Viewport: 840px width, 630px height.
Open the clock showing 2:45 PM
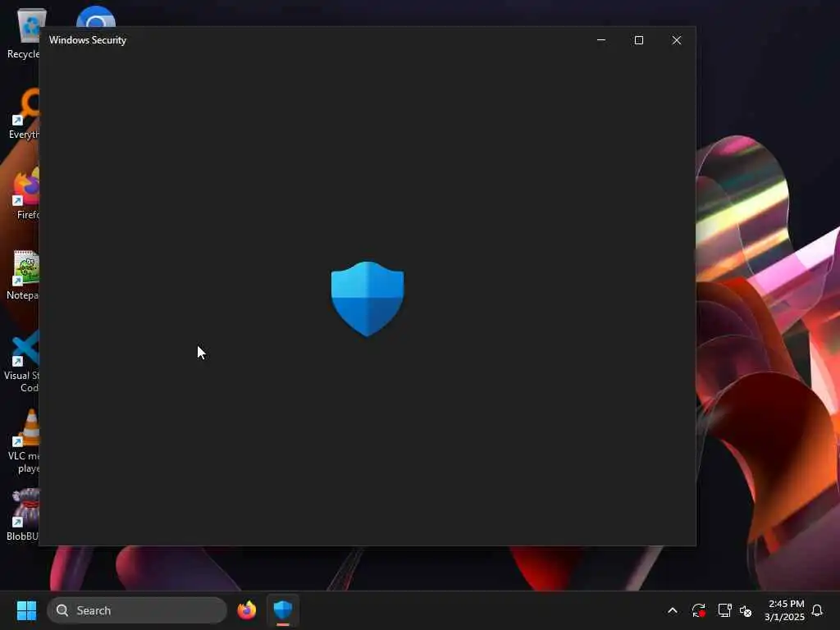[x=785, y=610]
